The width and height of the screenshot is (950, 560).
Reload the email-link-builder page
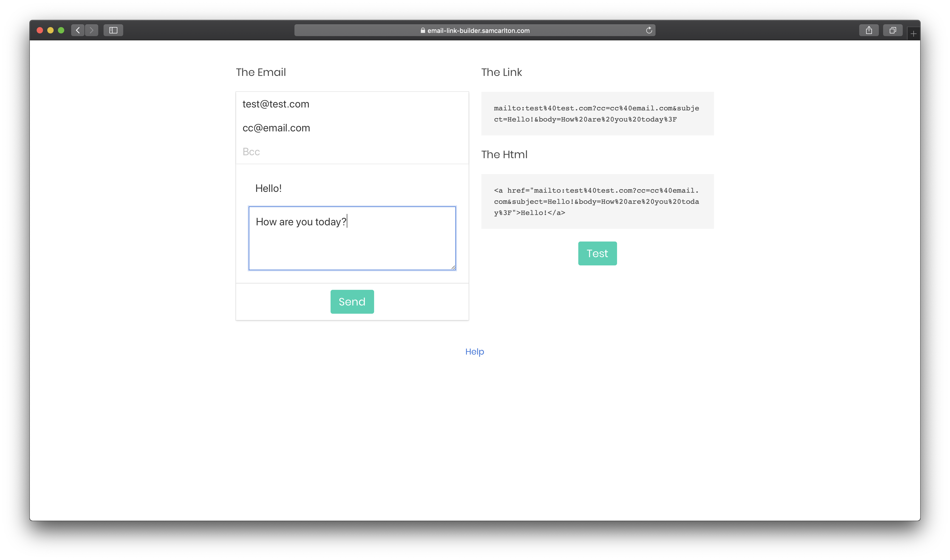[x=649, y=30]
